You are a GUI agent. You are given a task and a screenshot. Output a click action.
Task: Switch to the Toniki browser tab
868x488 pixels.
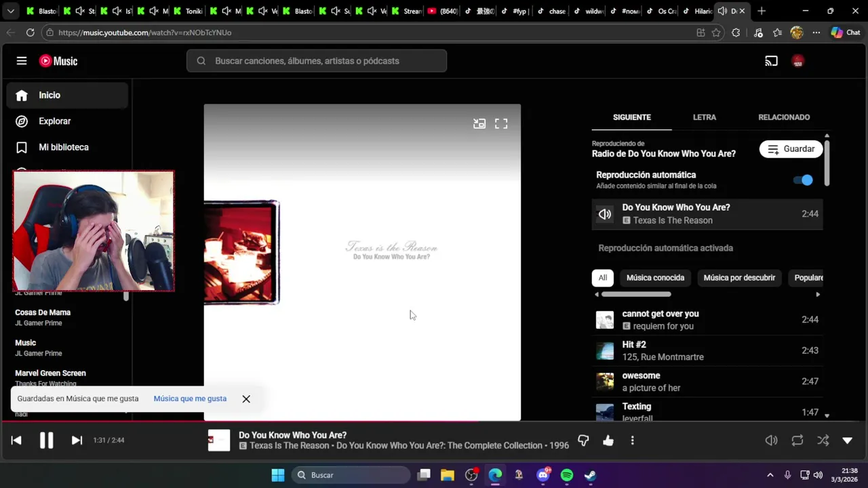click(x=189, y=11)
